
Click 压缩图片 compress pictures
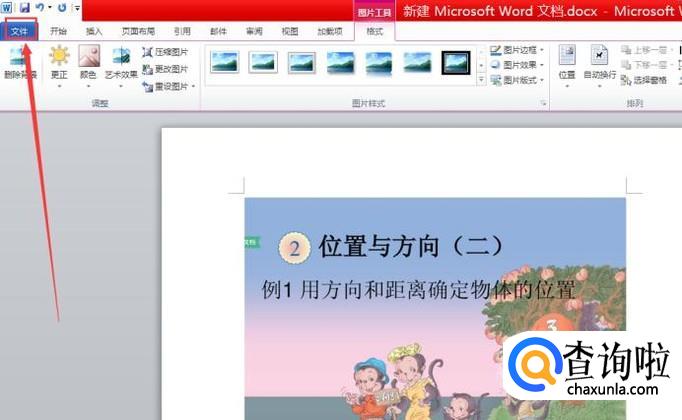[x=165, y=52]
